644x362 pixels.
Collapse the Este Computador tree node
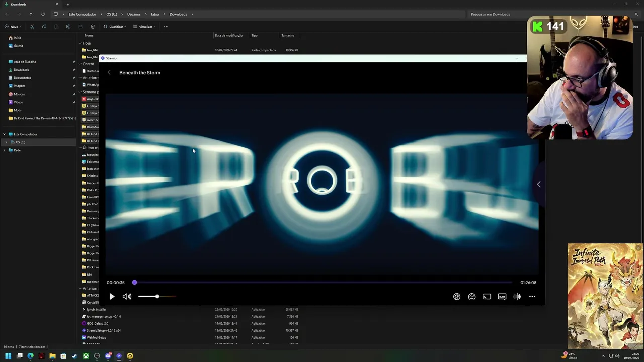4,134
